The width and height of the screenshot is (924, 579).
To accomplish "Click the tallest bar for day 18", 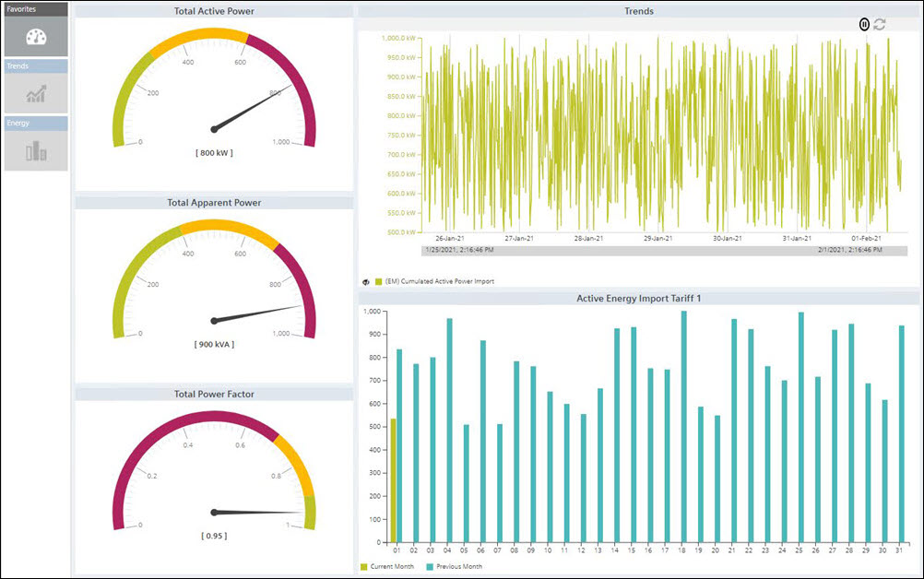I will click(x=683, y=427).
